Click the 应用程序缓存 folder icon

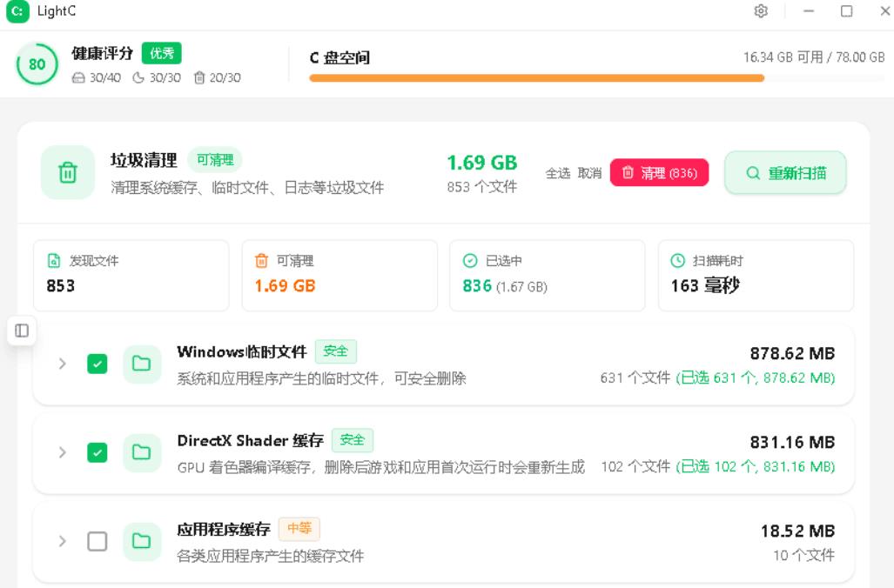coord(141,541)
